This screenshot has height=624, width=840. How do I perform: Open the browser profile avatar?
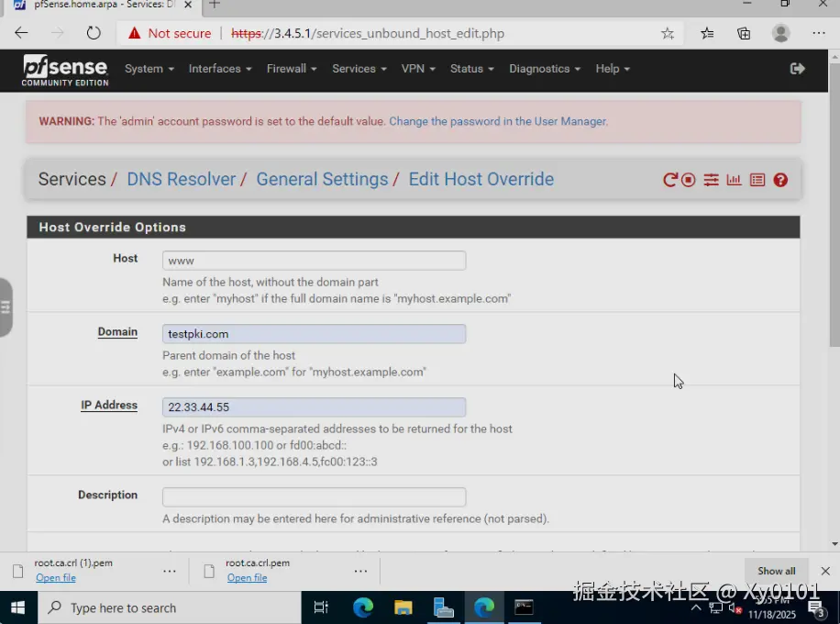tap(781, 33)
